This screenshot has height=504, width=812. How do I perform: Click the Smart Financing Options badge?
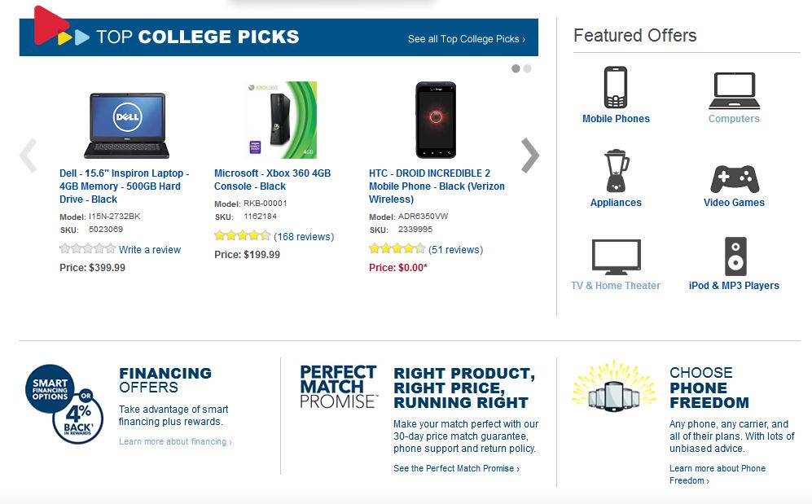(x=64, y=404)
